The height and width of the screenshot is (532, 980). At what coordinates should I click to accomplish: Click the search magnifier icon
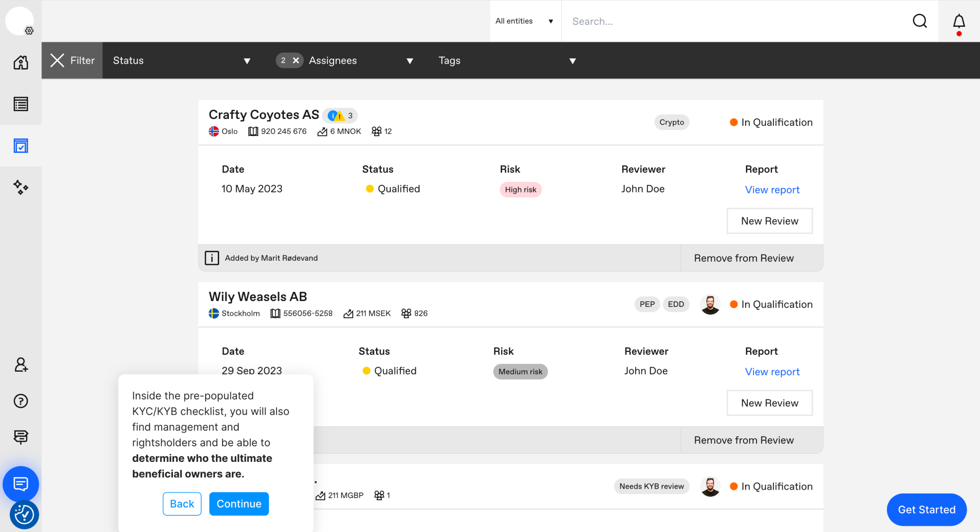(920, 21)
